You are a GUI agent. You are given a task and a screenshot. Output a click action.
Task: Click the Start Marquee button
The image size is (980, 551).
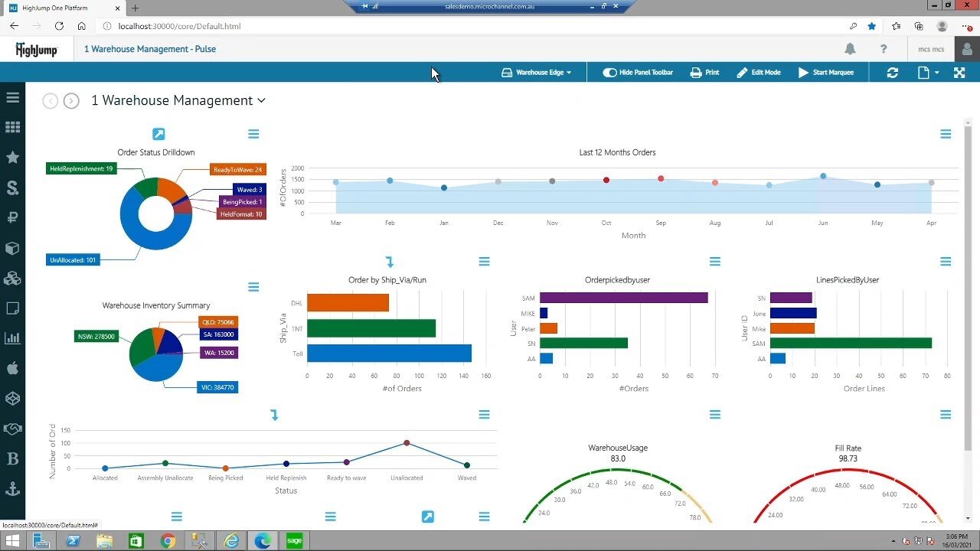825,73
